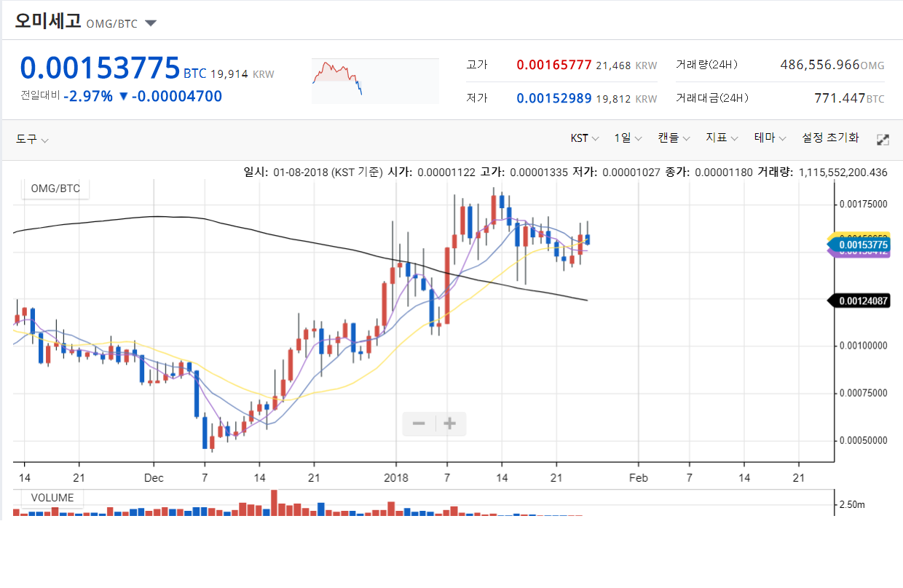This screenshot has height=588, width=903.
Task: Zoom out chart with minus button
Action: (419, 424)
